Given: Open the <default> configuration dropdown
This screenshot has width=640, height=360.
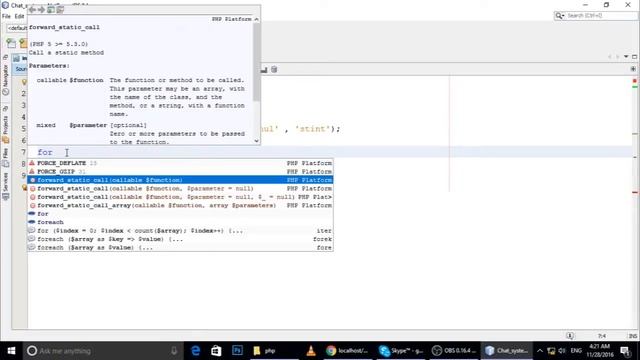Looking at the screenshot, I should [x=17, y=28].
